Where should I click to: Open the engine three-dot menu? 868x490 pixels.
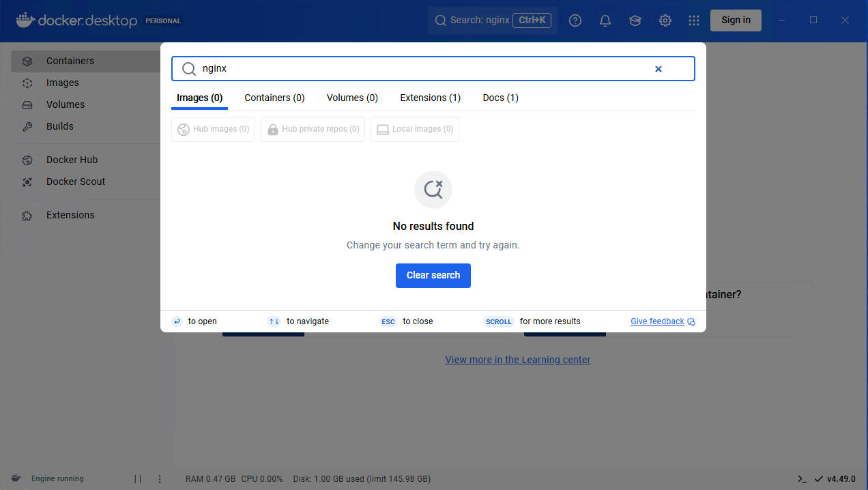160,479
